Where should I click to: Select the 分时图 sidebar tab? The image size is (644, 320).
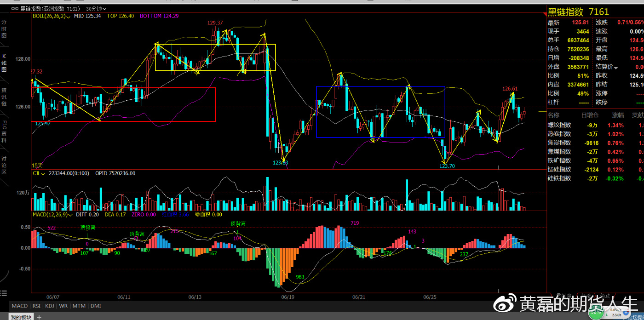[4, 29]
